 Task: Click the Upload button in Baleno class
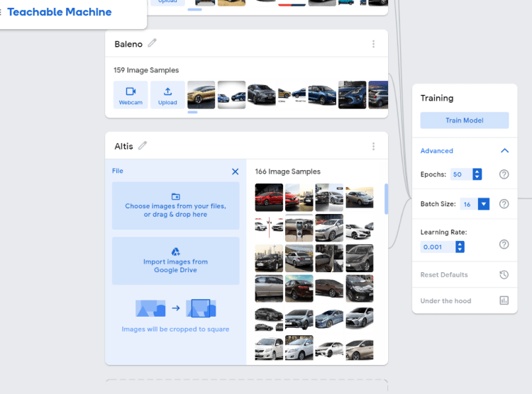[167, 95]
